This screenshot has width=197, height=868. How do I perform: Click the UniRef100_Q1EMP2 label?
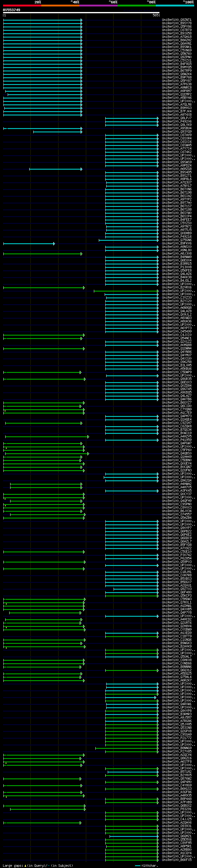click(177, 94)
